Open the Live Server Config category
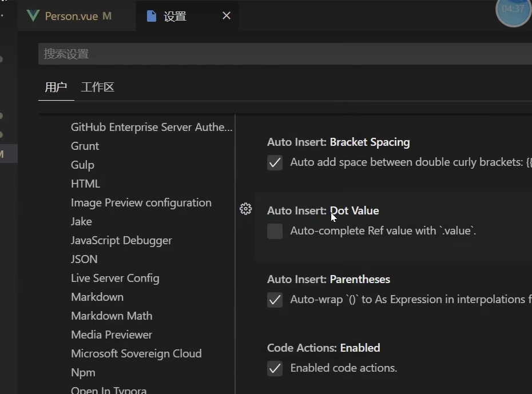This screenshot has width=532, height=394. tap(115, 278)
